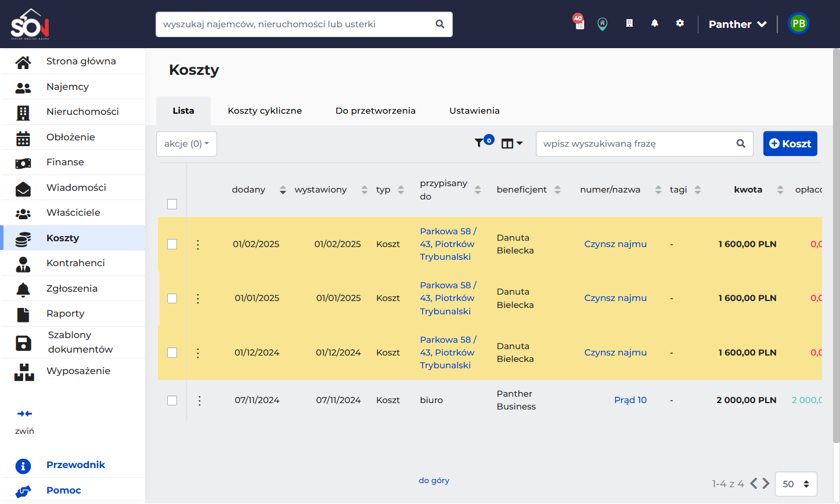
Task: Click the zwiń collapse sidebar icon
Action: coord(24,414)
